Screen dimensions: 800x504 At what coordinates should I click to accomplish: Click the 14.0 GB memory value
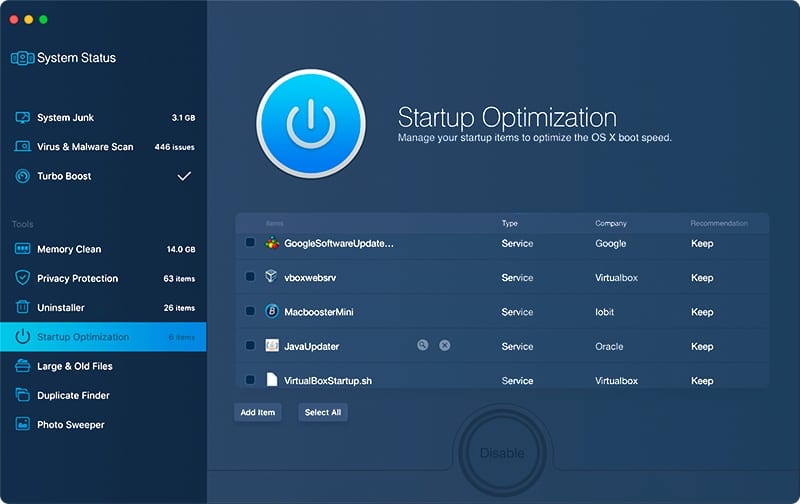181,249
